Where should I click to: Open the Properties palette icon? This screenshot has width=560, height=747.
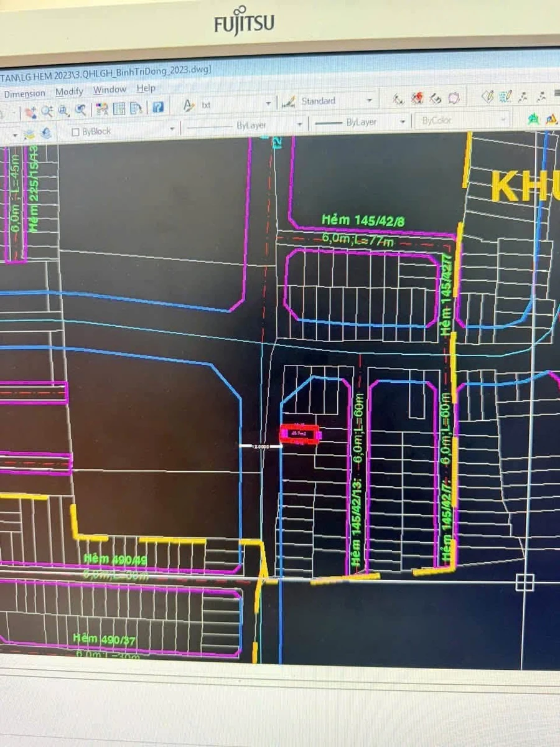point(101,109)
